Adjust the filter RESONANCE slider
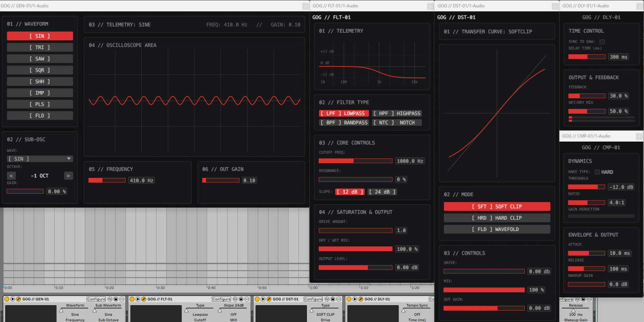644x322 pixels. (356, 179)
